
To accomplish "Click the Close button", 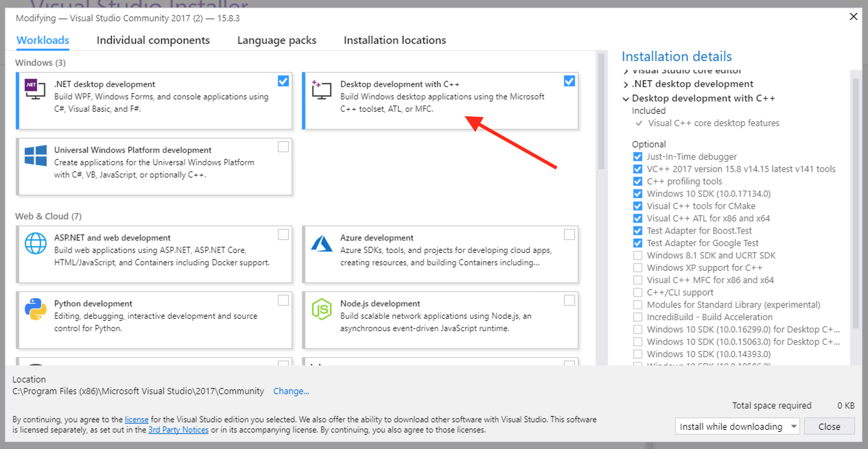I will pos(829,426).
